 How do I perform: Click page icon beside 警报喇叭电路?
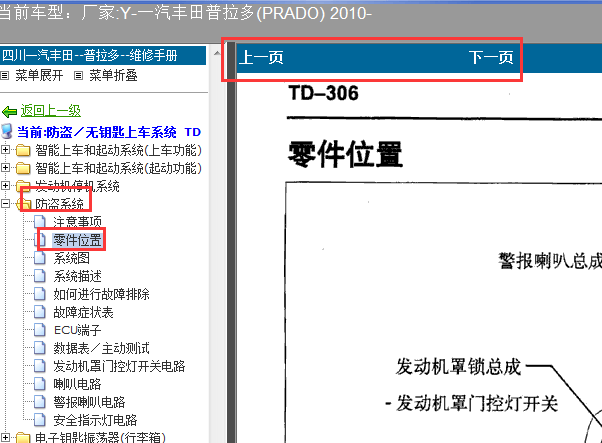pyautogui.click(x=40, y=402)
